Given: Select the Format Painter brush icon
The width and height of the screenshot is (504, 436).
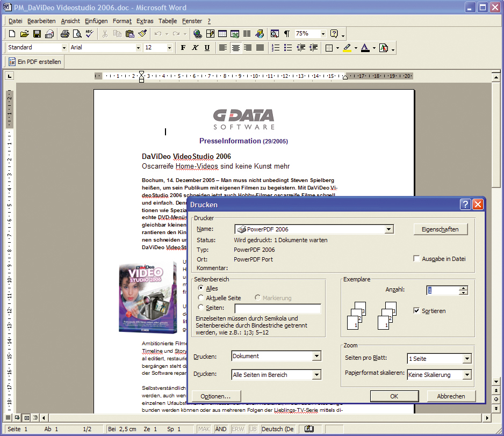Looking at the screenshot, I should [x=142, y=33].
